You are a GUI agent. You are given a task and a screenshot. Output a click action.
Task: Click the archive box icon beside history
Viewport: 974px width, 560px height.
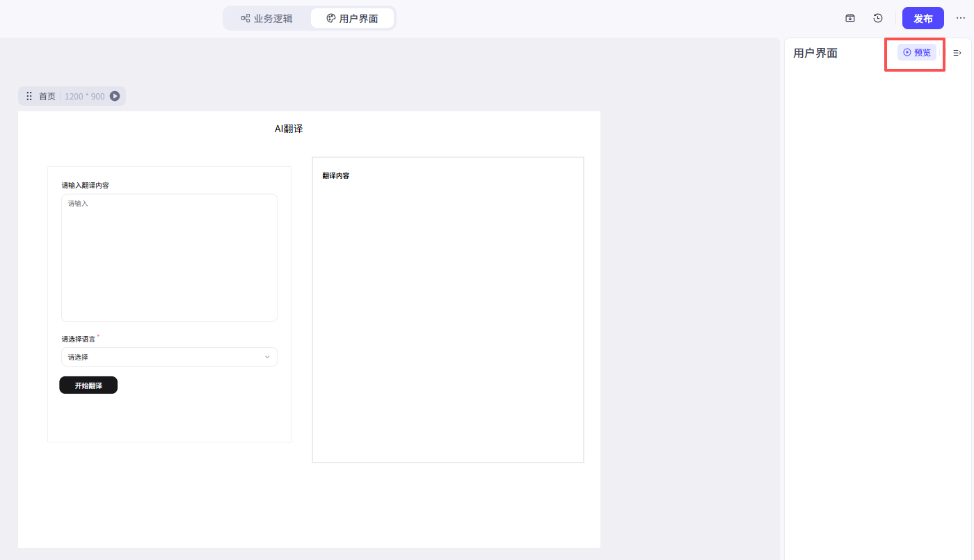click(850, 18)
